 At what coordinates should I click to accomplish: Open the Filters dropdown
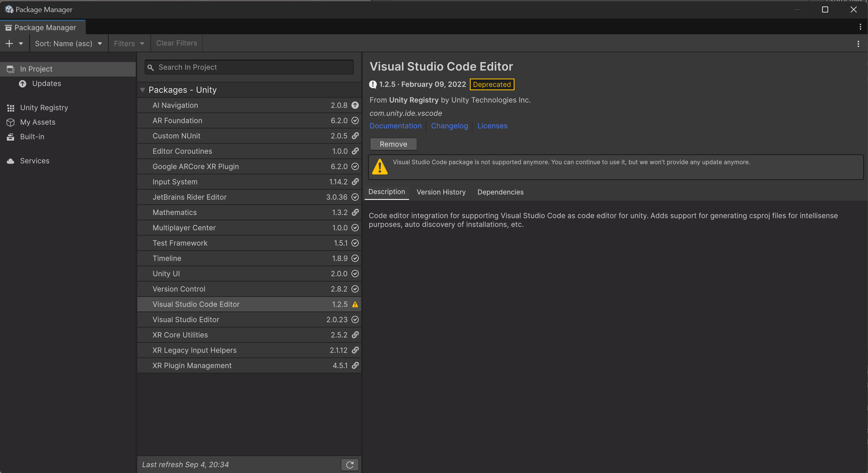tap(129, 44)
